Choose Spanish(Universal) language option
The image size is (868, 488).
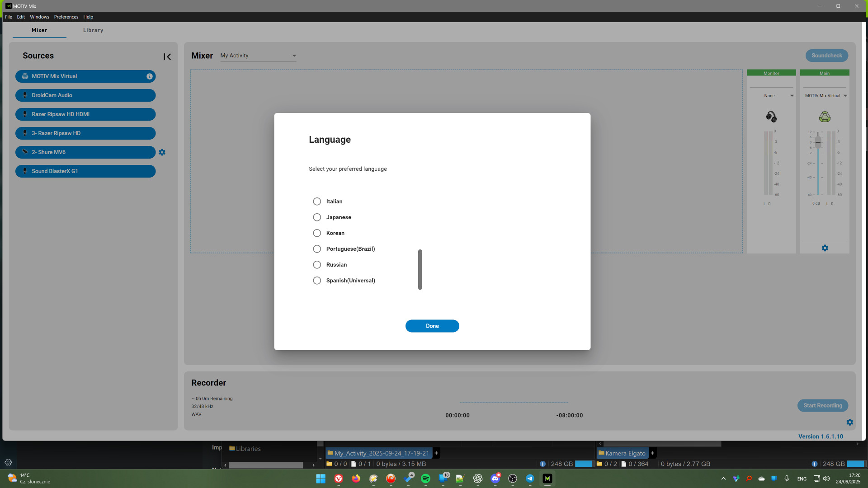click(317, 281)
